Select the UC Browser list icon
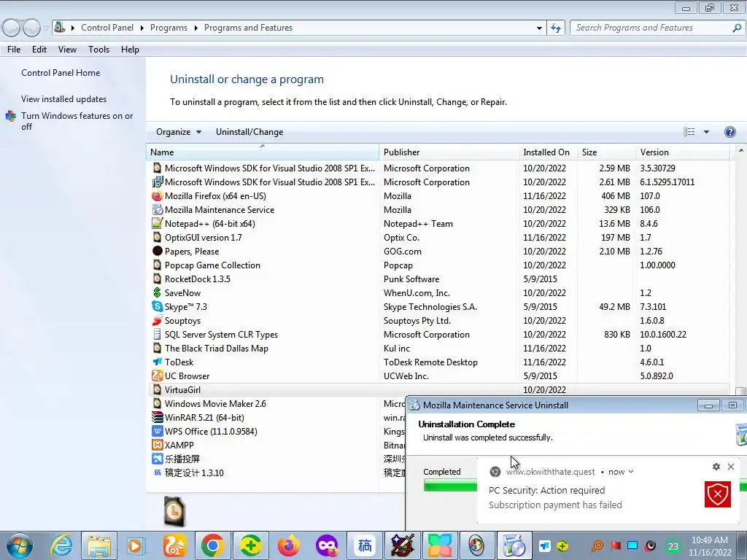 point(158,376)
